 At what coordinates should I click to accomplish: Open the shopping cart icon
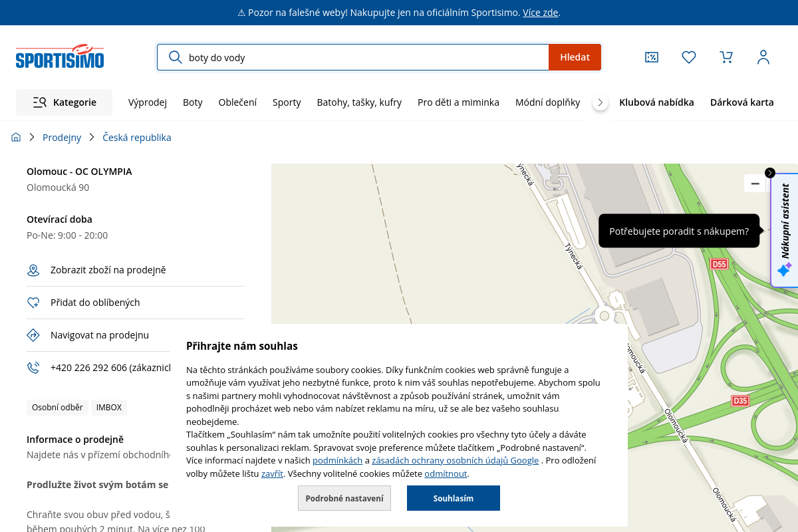tap(726, 57)
